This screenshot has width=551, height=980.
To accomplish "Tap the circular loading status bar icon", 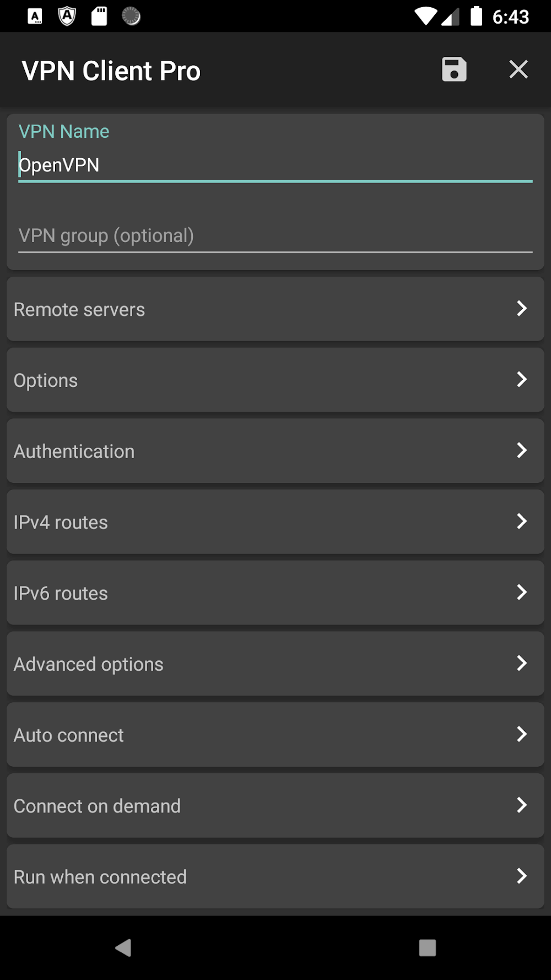I will (131, 17).
